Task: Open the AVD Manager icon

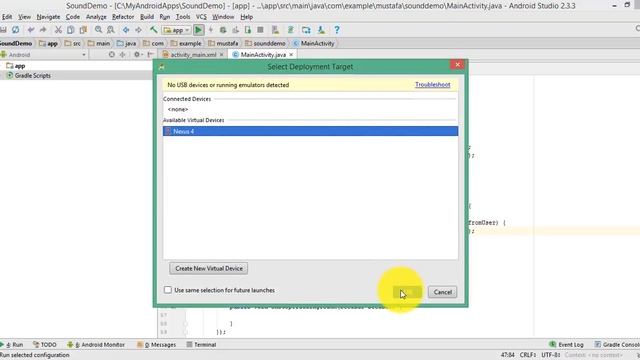Action: [x=276, y=30]
